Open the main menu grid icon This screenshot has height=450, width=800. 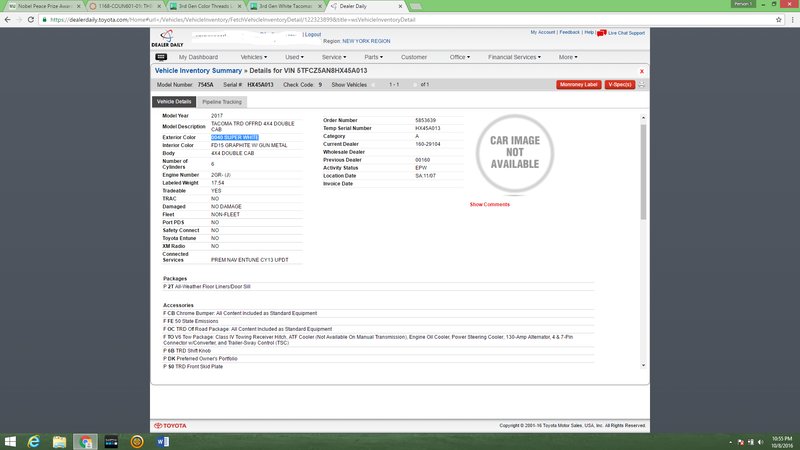click(x=161, y=57)
